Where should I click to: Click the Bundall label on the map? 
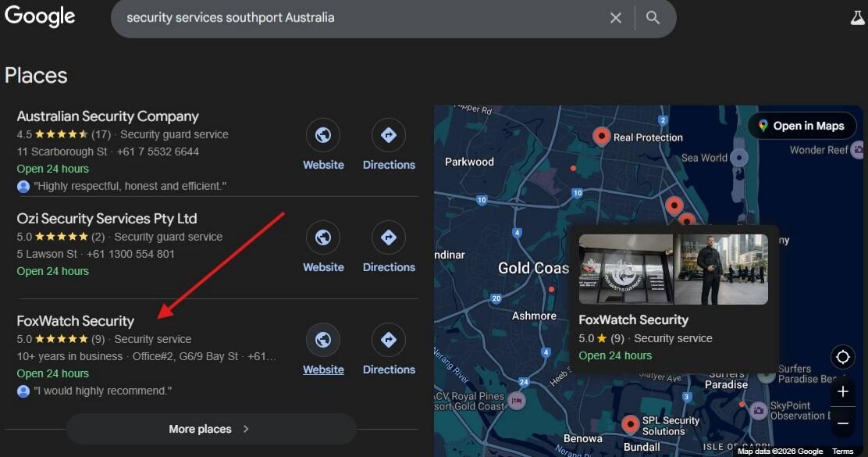642,447
